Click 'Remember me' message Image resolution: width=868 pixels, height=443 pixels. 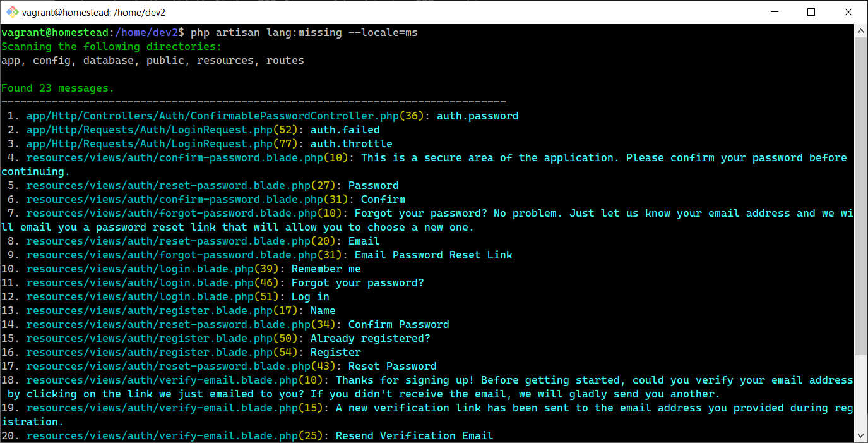pos(326,269)
